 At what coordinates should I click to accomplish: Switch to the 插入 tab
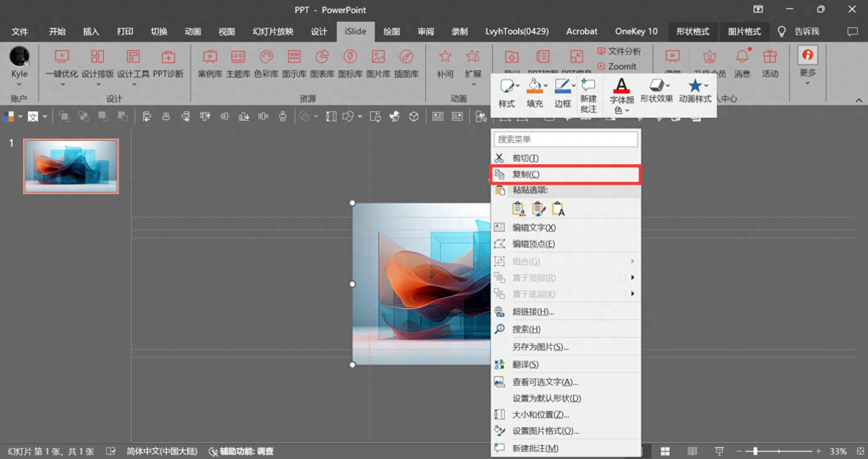pos(91,31)
